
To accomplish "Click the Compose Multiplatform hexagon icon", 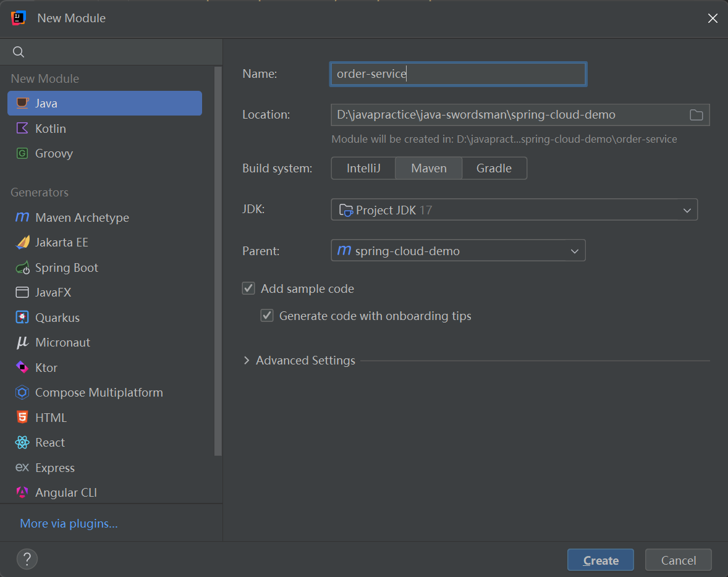I will [x=22, y=393].
